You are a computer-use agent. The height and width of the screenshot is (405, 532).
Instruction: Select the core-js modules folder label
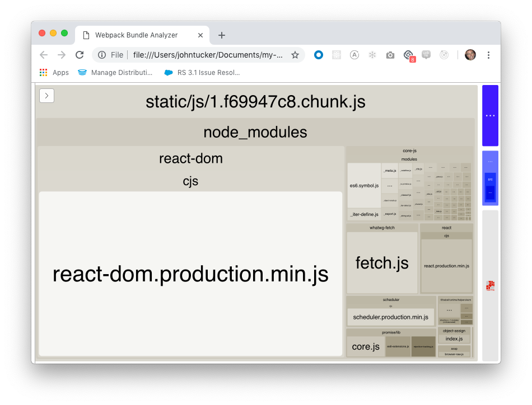tap(409, 159)
